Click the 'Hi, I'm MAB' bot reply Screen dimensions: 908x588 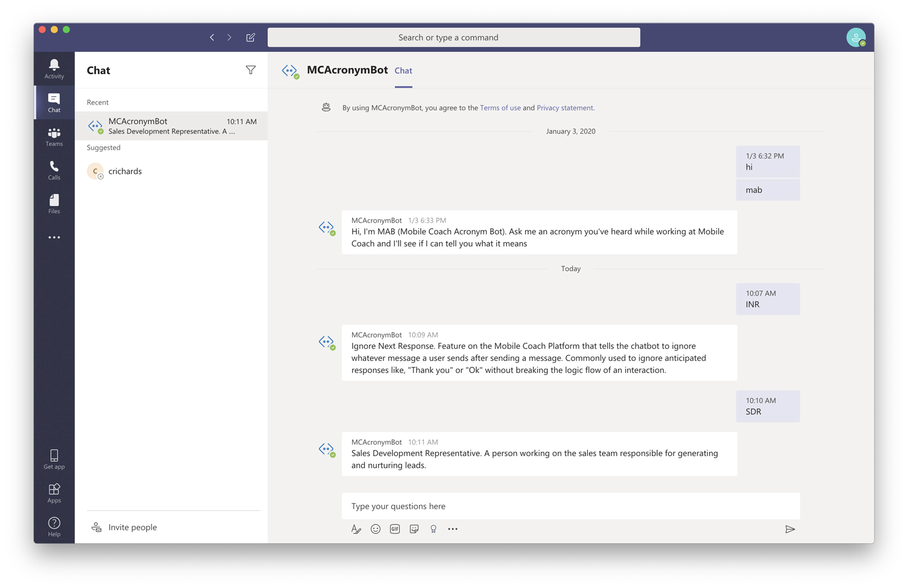[x=539, y=232]
